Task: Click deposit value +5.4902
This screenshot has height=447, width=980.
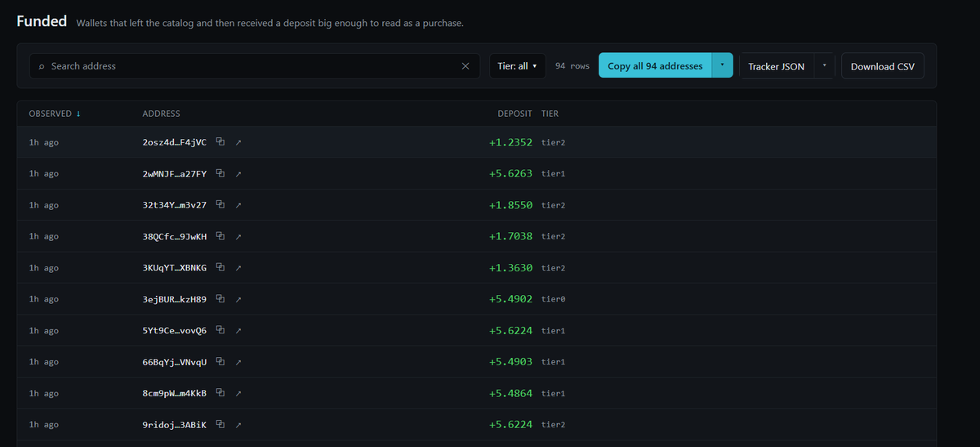Action: click(x=510, y=299)
